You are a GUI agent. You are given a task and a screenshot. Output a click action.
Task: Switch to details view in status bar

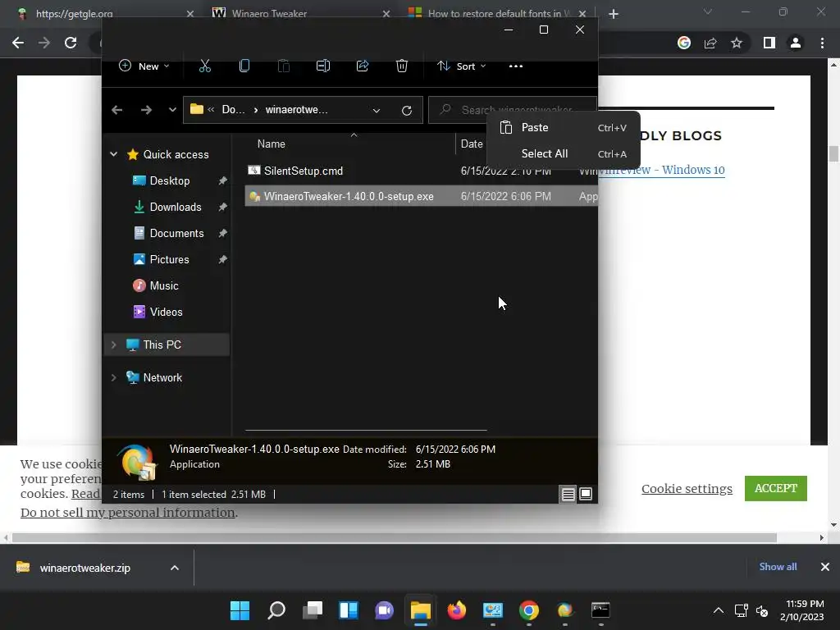click(x=568, y=494)
